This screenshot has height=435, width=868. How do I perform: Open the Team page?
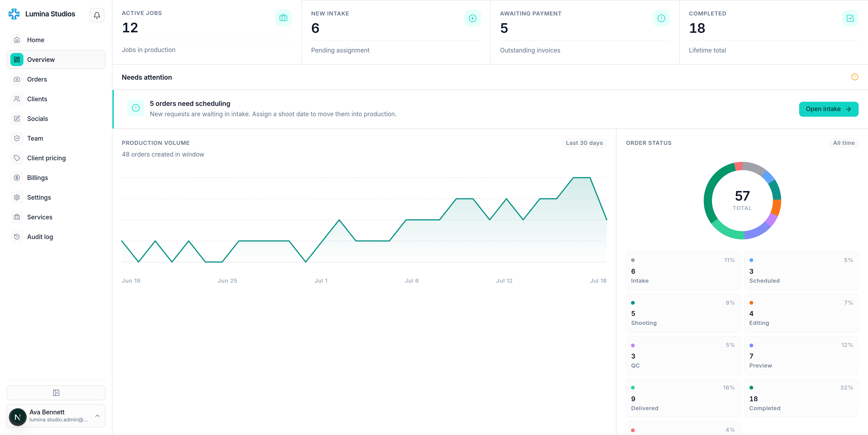tap(56, 138)
